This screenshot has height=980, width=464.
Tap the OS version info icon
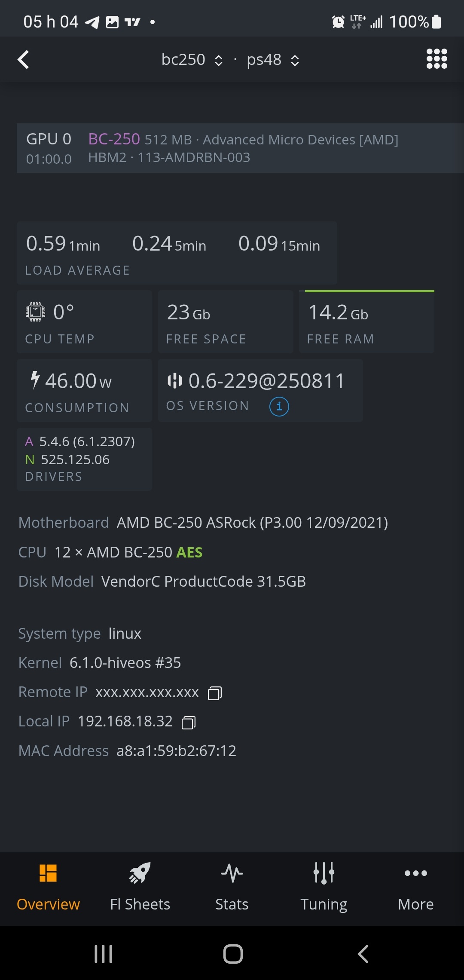279,406
